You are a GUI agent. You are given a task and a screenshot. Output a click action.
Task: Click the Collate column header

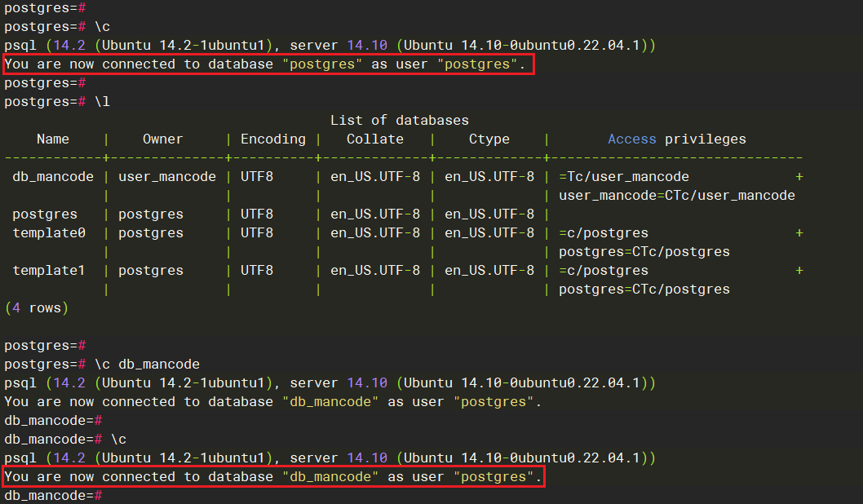(x=374, y=139)
